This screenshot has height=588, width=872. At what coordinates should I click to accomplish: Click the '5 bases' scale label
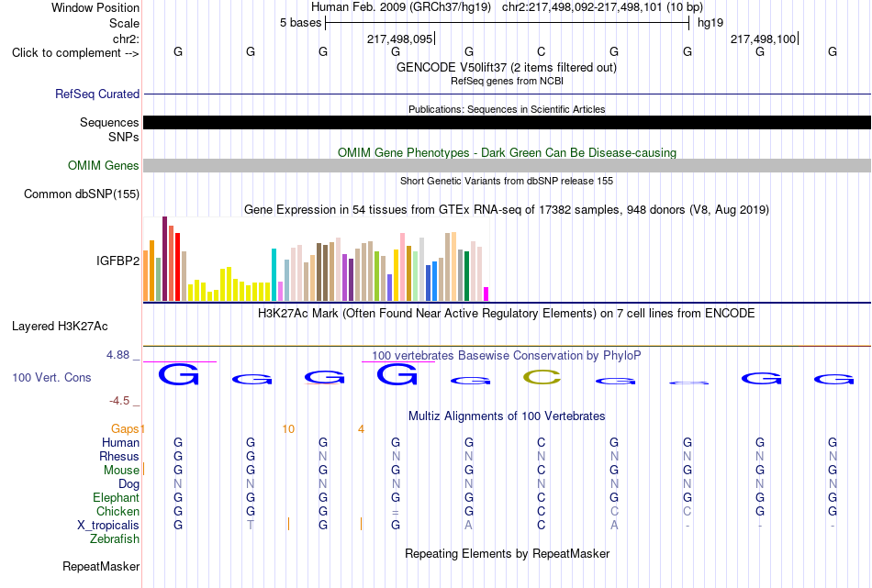(300, 23)
